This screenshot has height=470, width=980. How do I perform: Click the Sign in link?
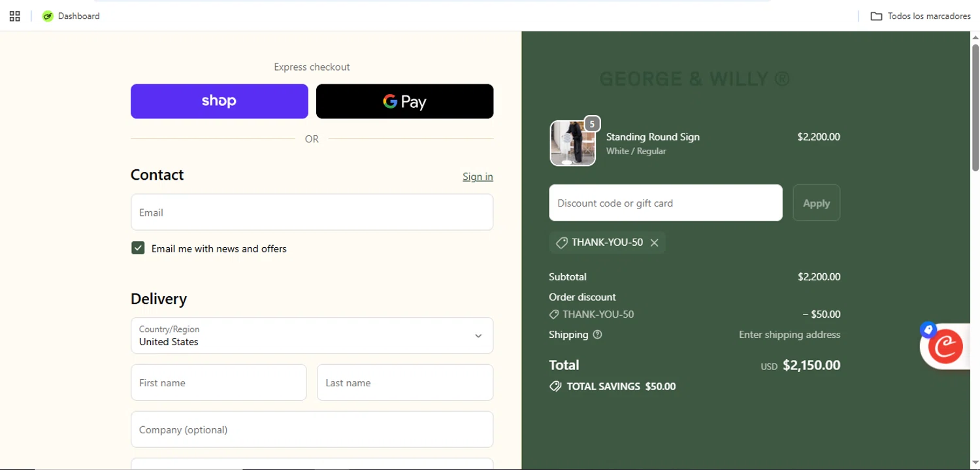[478, 176]
